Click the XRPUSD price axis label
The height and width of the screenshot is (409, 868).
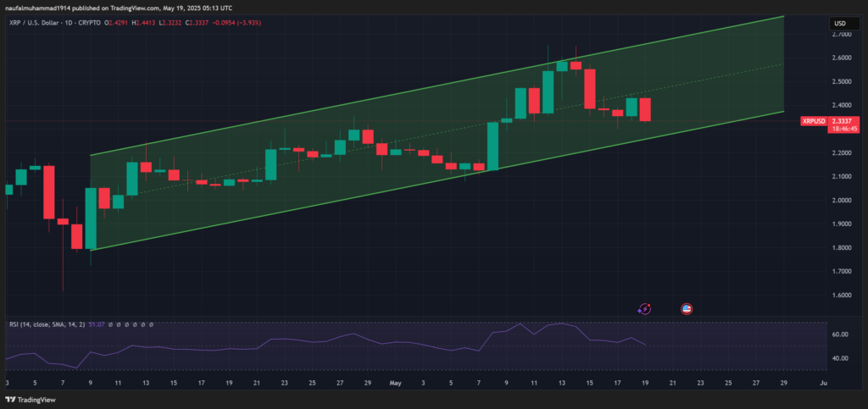click(814, 121)
